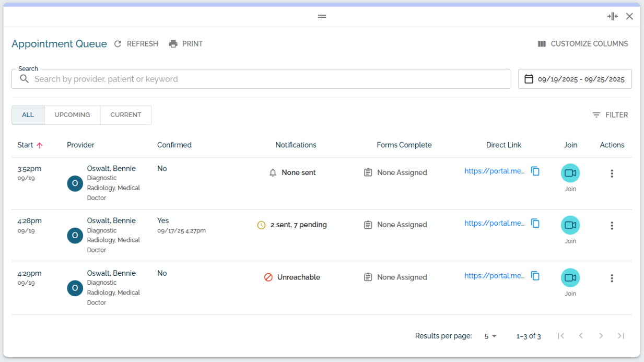Switch to the Upcoming appointments tab
Image resolution: width=644 pixels, height=362 pixels.
pos(72,115)
